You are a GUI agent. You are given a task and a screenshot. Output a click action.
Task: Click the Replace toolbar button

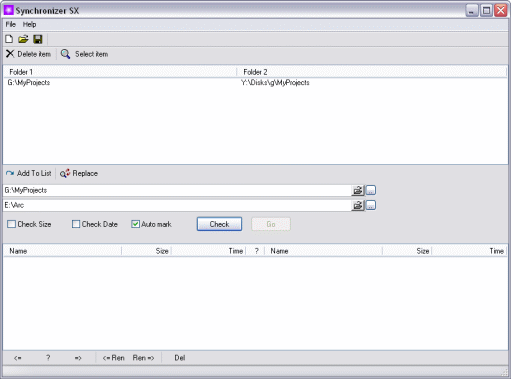click(79, 173)
